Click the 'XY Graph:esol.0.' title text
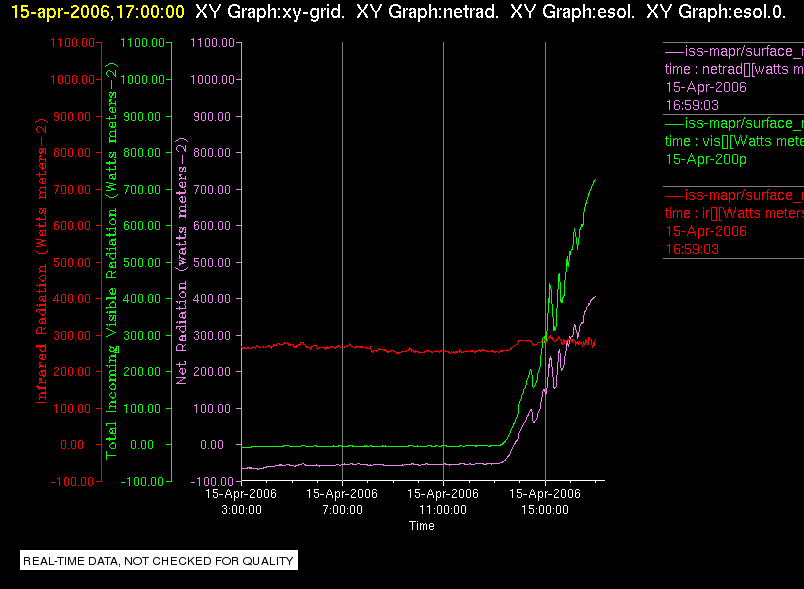804x589 pixels. [716, 11]
